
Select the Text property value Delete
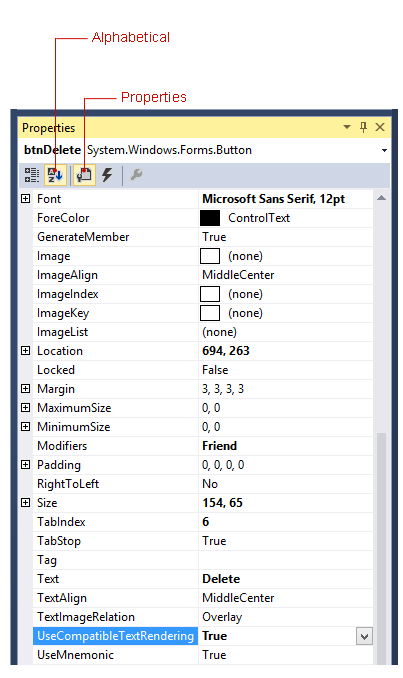(221, 579)
